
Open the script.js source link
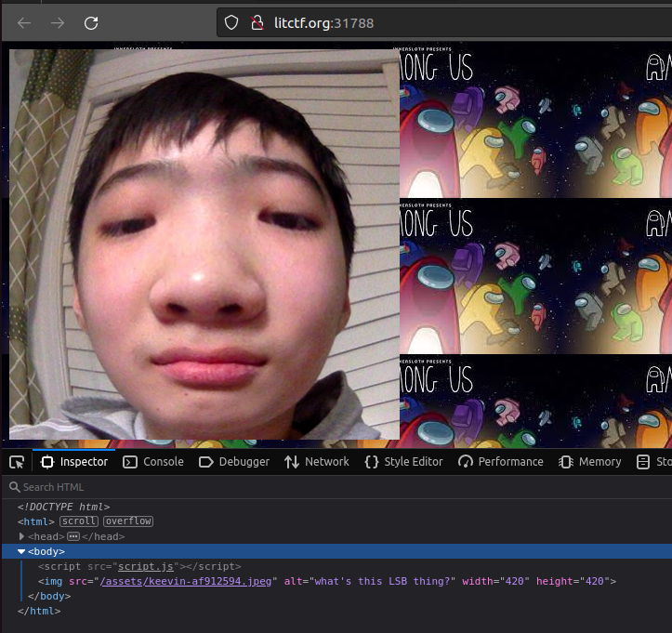pos(145,566)
